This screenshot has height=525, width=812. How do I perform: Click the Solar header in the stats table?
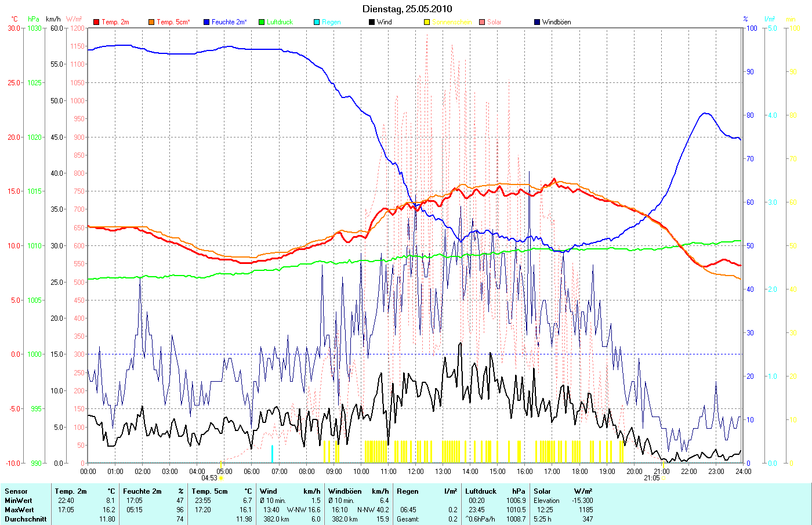542,491
